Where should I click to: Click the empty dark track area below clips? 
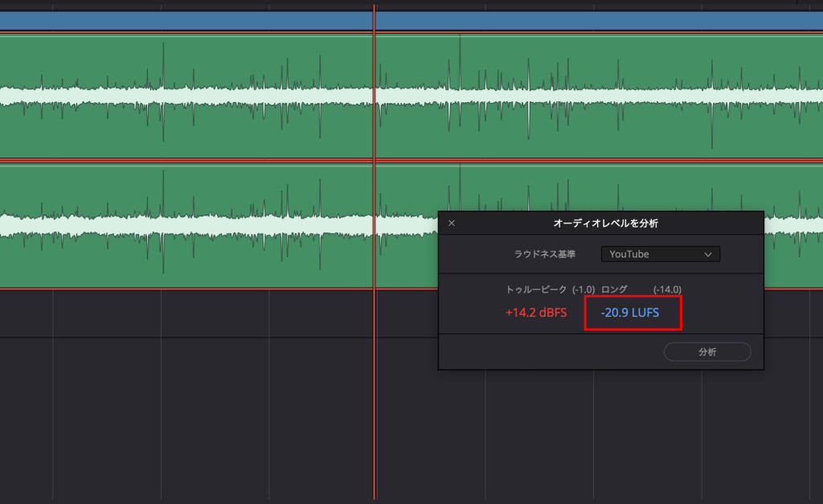click(x=201, y=402)
